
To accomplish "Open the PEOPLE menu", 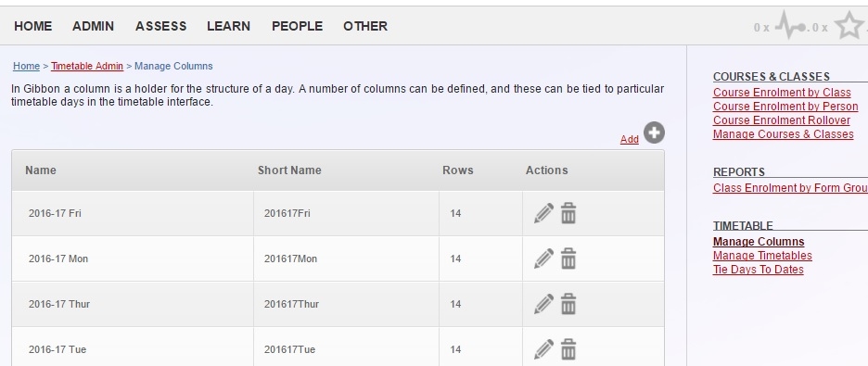I will coord(298,26).
